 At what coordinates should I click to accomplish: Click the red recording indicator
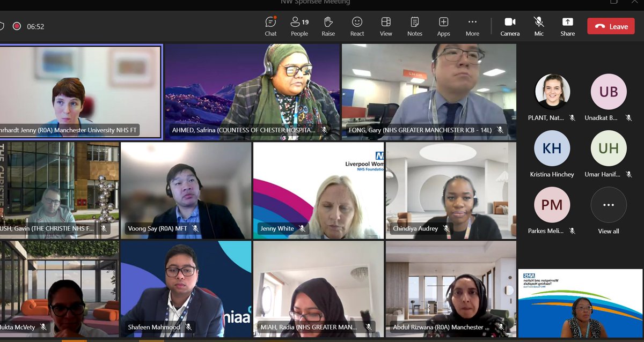click(17, 26)
